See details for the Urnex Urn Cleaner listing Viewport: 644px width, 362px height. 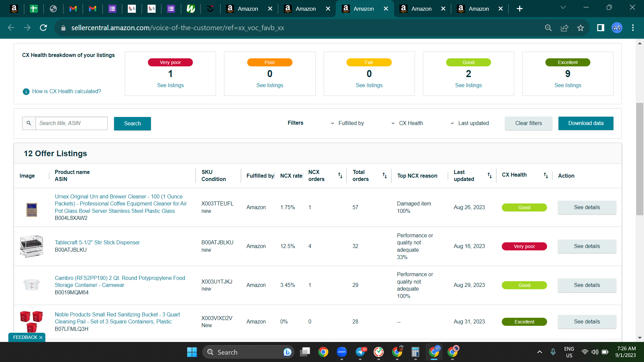[587, 207]
